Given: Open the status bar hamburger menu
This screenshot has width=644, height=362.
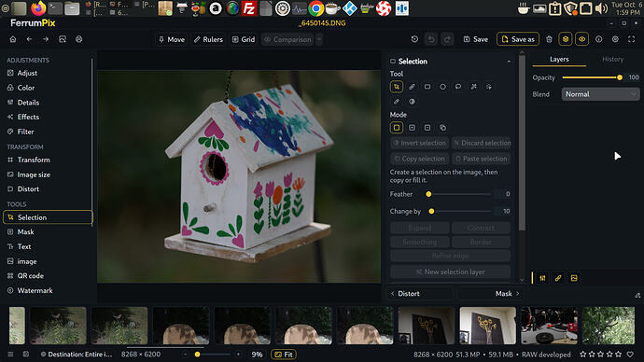Looking at the screenshot, I should pos(10,355).
